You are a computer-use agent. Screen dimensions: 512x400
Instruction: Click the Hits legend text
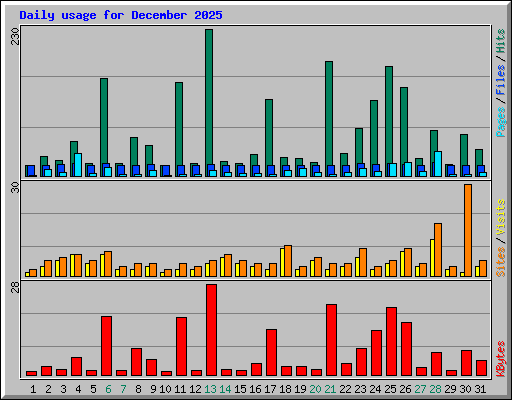coord(501,41)
